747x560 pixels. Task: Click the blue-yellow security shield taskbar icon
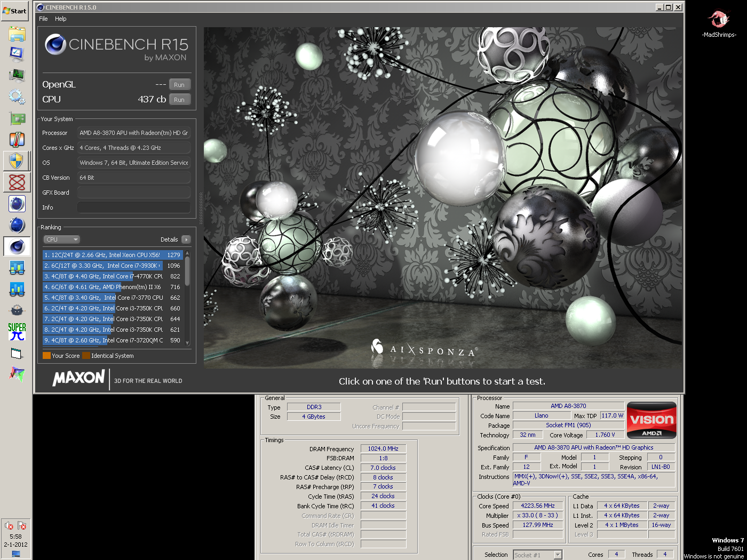[x=17, y=161]
